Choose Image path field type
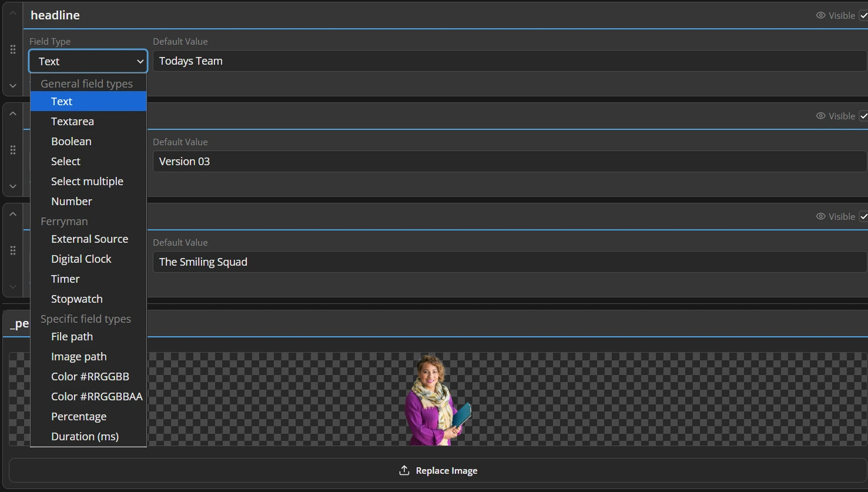Screen dimensions: 868x492 88,356
